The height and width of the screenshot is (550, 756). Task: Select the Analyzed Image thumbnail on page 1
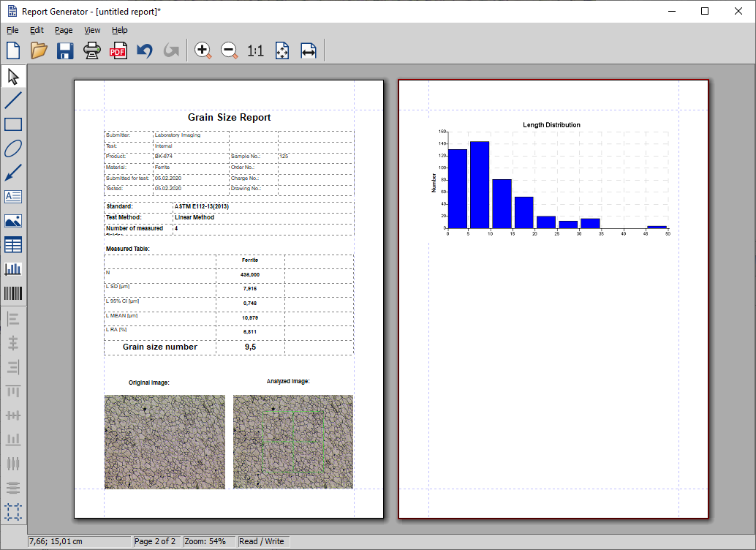coord(292,442)
